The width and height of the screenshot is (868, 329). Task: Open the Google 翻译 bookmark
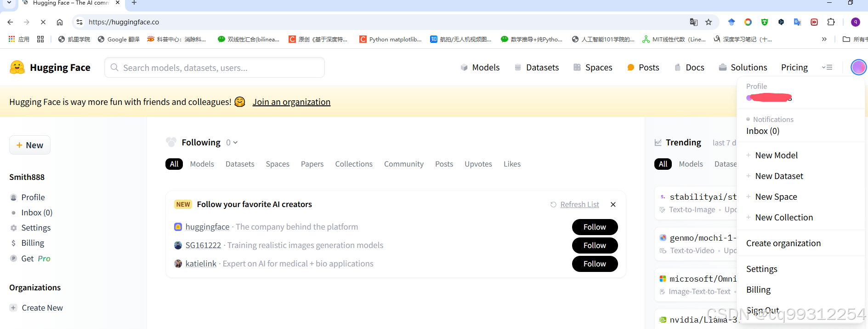119,39
